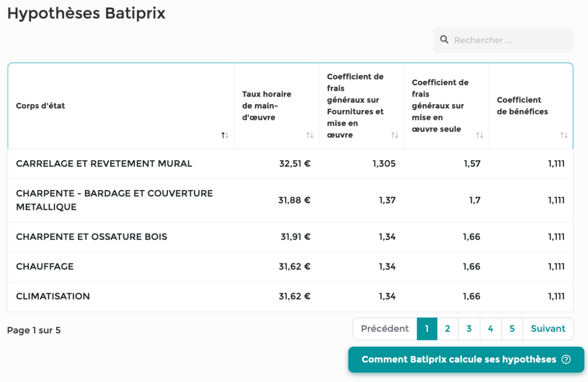The height and width of the screenshot is (382, 588).
Task: Go to page 2 of results
Action: (447, 329)
